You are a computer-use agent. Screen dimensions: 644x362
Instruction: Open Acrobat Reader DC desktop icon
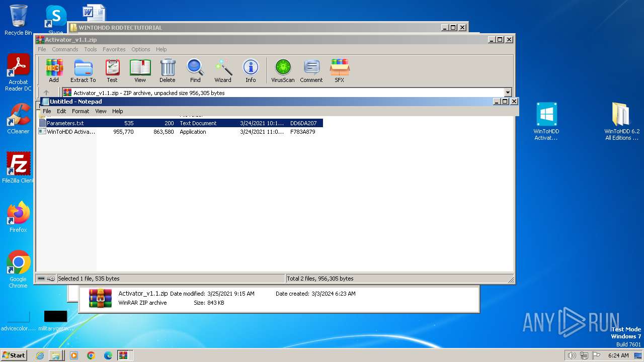(18, 73)
